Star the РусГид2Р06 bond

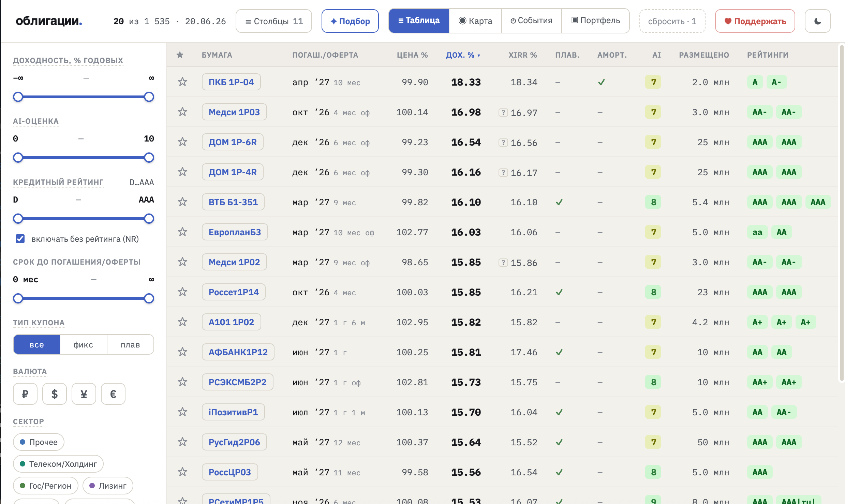[x=182, y=442]
